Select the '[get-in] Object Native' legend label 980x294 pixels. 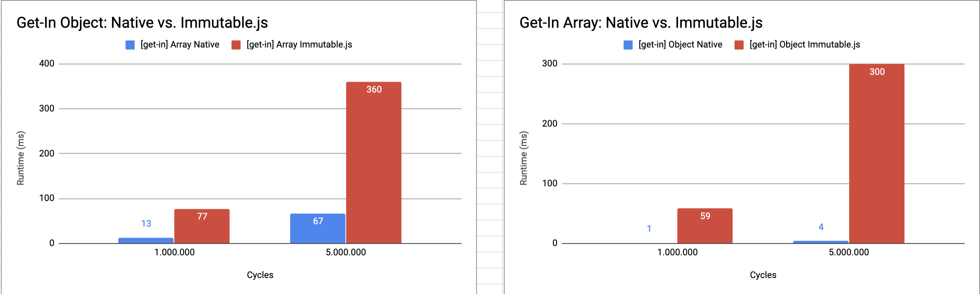point(681,45)
